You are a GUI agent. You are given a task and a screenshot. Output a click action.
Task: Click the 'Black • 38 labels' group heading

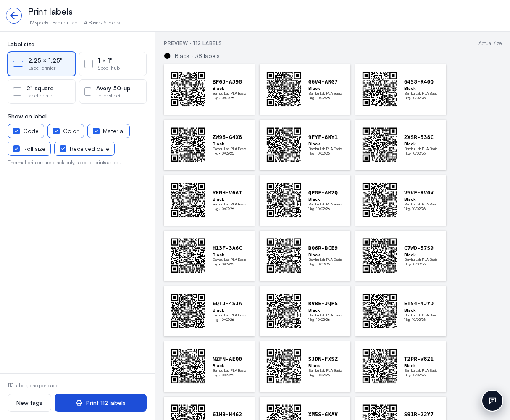[x=197, y=56]
